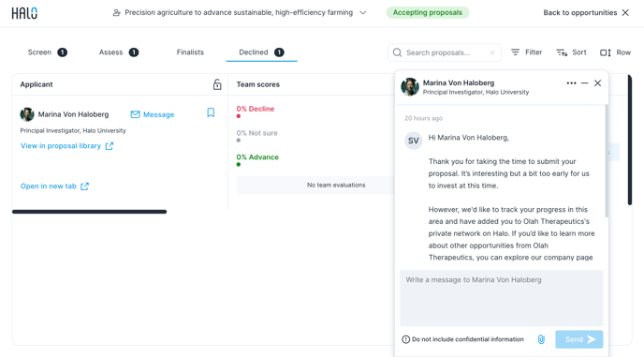This screenshot has height=357, width=644.
Task: Minimize the Marina Von Haloberg chat panel
Action: pyautogui.click(x=584, y=83)
